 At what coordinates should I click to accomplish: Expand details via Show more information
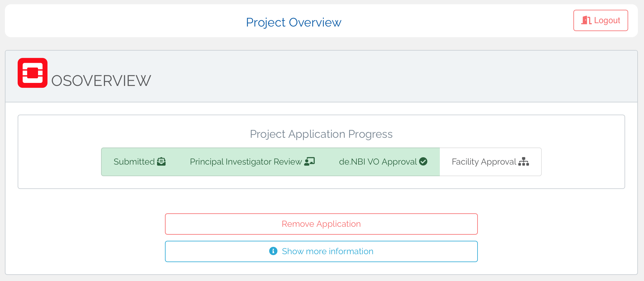[327, 251]
